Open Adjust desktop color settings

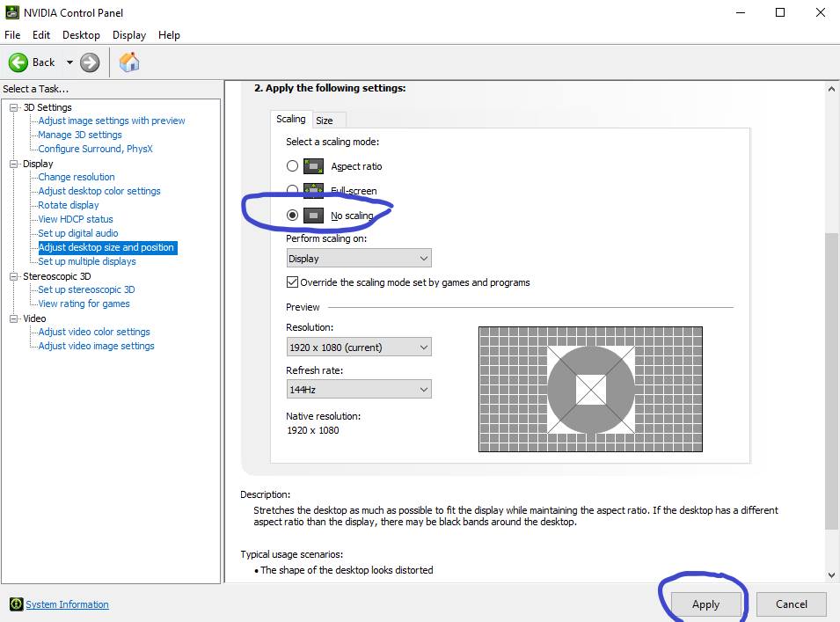(x=99, y=191)
